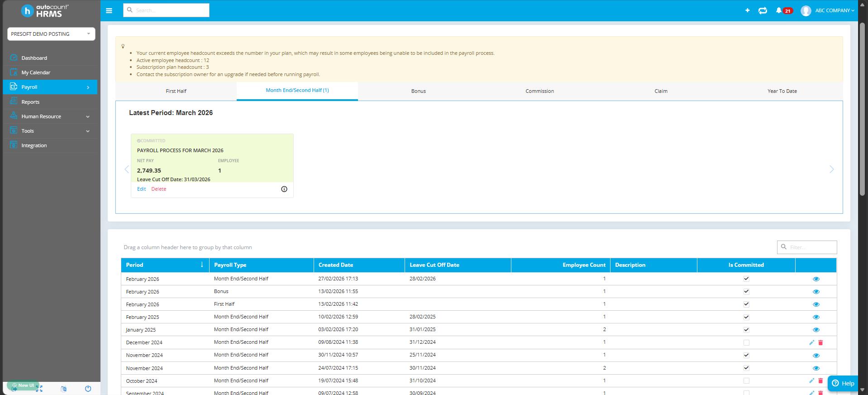
Task: Click the language translate icon
Action: (x=63, y=389)
